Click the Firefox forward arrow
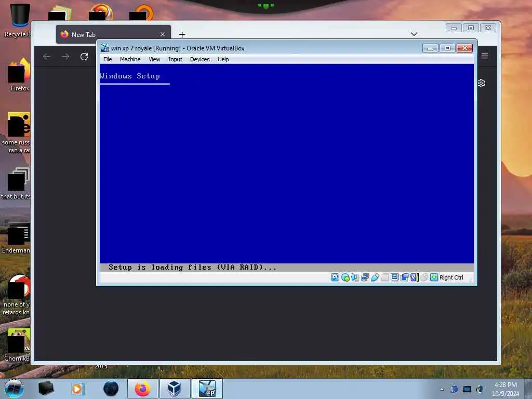532x399 pixels. 65,56
